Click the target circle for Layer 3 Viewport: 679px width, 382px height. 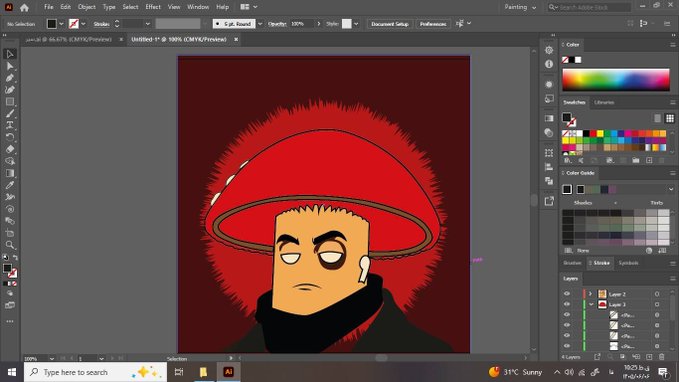[x=657, y=304]
